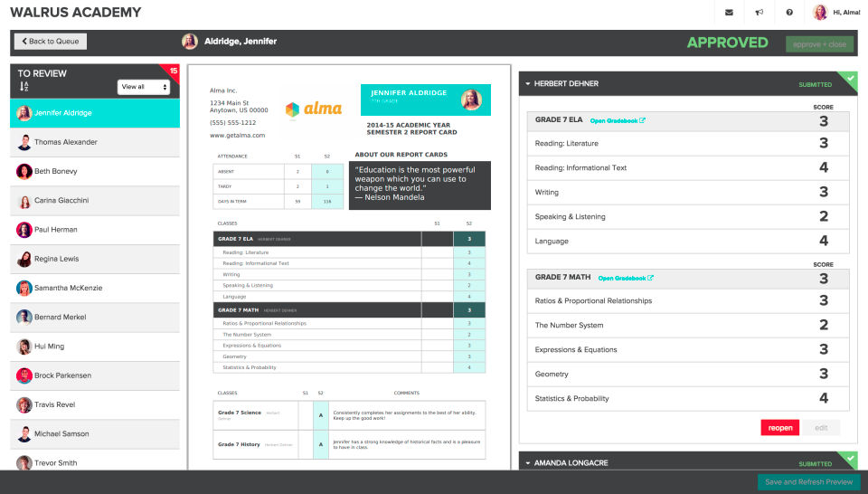Click Grade 7 Math header on report card
This screenshot has width=868, height=494.
(x=349, y=310)
